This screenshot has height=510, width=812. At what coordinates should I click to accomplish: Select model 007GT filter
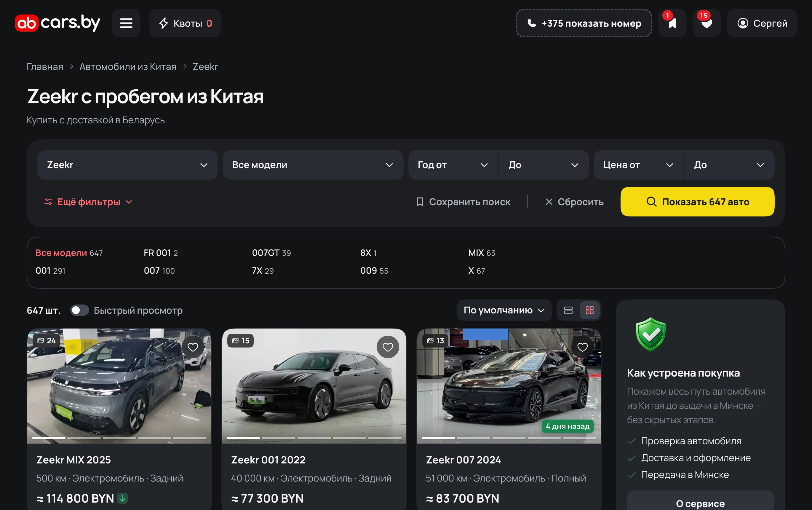click(271, 253)
